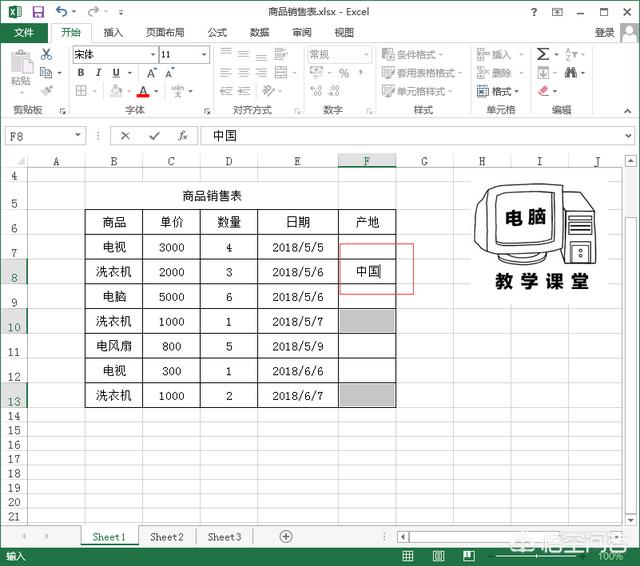Click the Insert Function fx icon
640x566 pixels.
point(182,136)
